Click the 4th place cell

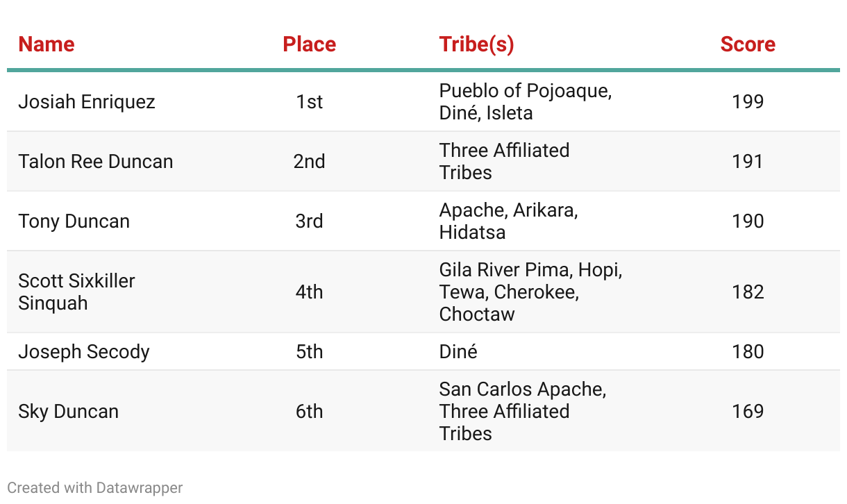click(x=309, y=292)
